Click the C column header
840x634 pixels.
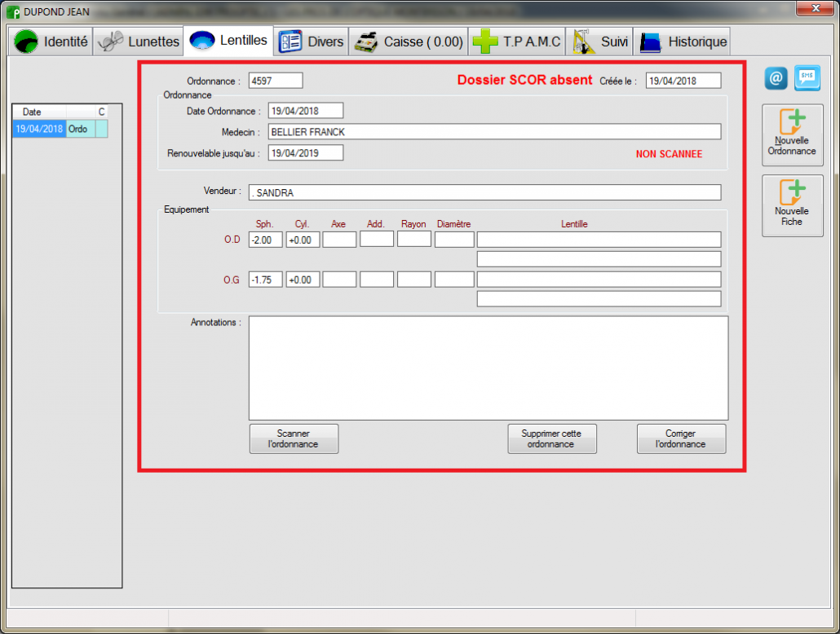pyautogui.click(x=101, y=112)
